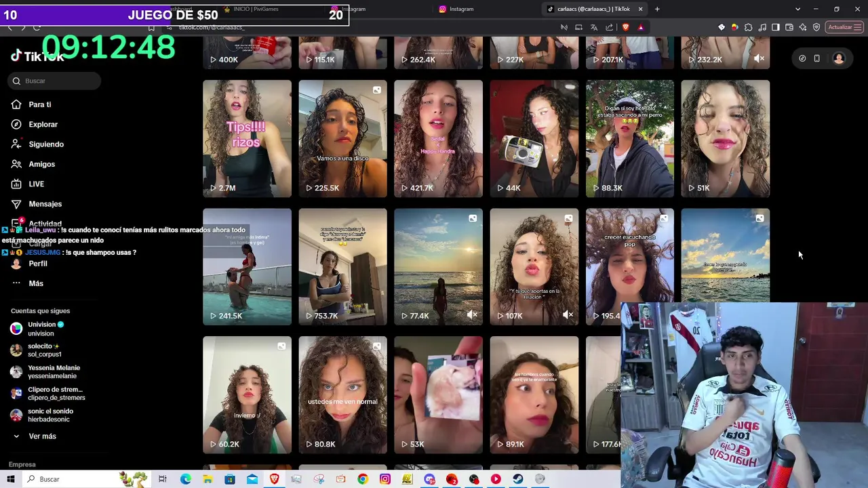Open Para ti feed in sidebar
Viewport: 868px width, 488px height.
pyautogui.click(x=31, y=104)
